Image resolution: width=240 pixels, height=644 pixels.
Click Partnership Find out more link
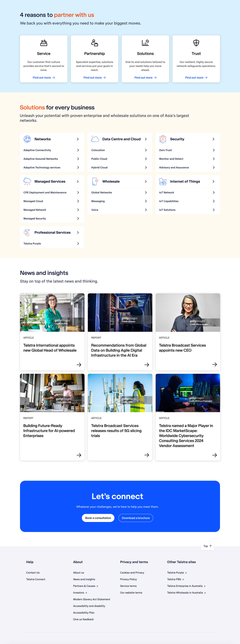pos(94,78)
